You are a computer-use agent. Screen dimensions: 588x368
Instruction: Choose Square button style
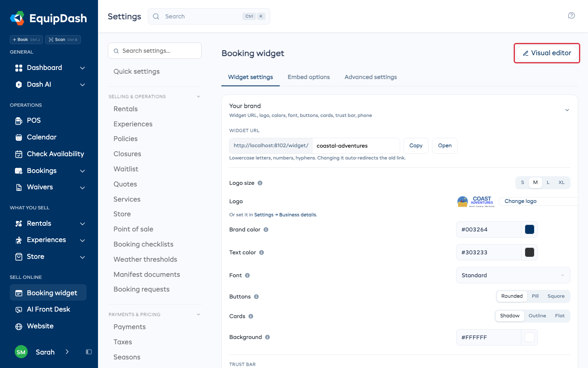556,296
